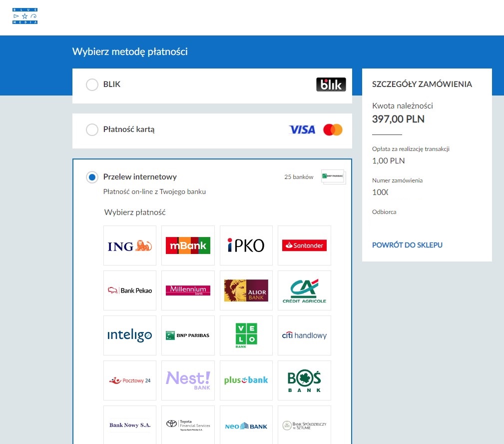
Task: Click the 'Wybierz płatność' text
Action: click(x=135, y=212)
